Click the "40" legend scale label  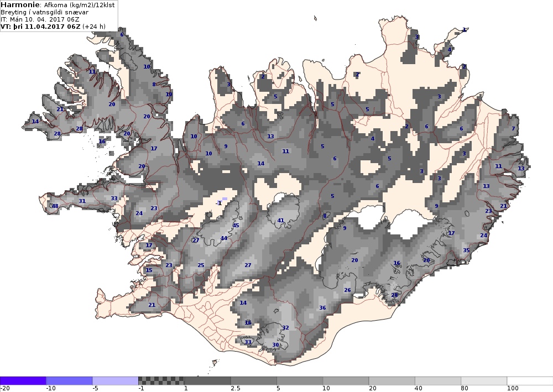coord(418,388)
